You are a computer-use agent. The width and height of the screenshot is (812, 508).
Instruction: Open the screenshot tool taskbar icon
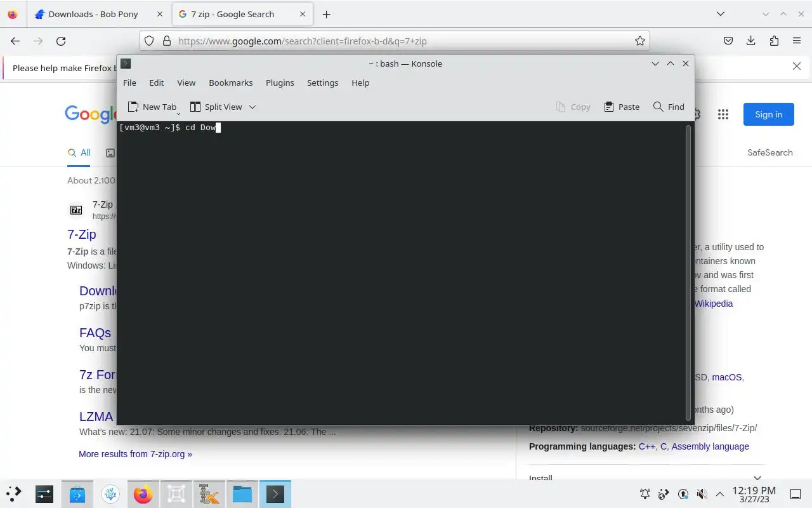[176, 493]
